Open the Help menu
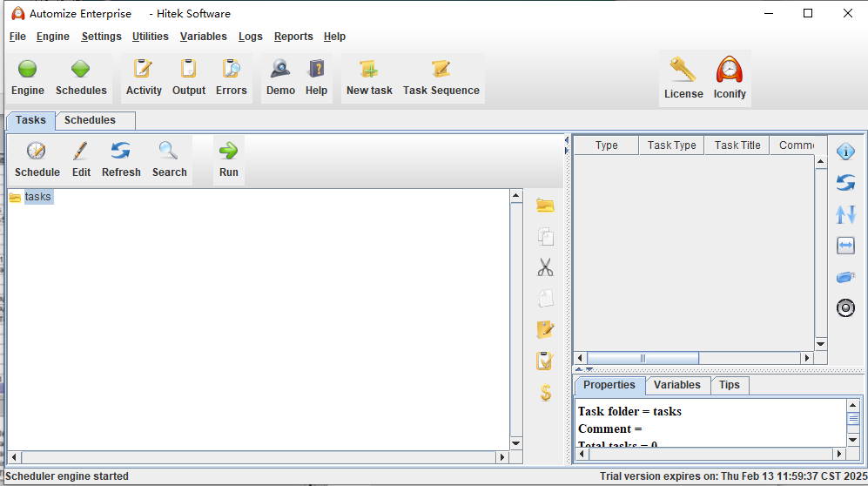 click(334, 37)
